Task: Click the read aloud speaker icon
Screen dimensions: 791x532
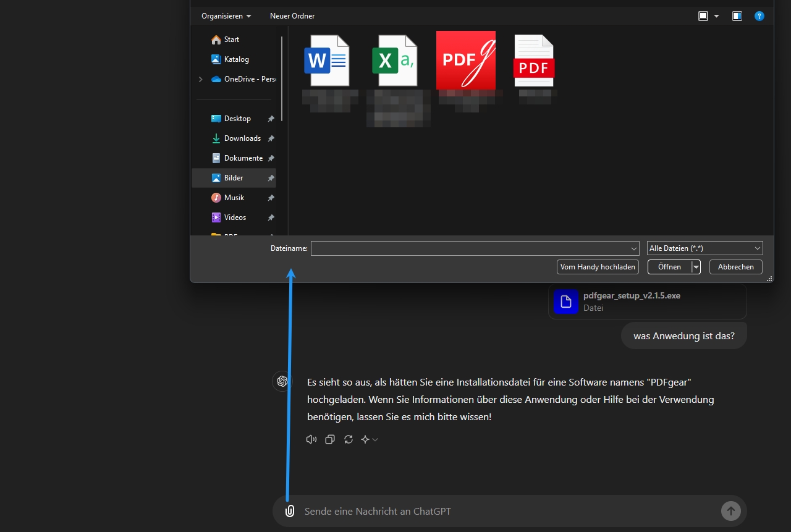Action: coord(311,439)
